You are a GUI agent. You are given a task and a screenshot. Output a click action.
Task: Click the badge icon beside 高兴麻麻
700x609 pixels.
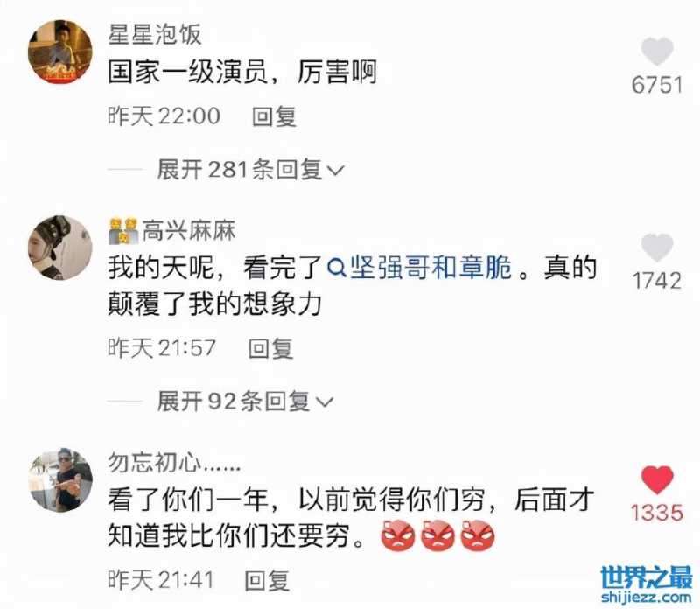(x=123, y=231)
